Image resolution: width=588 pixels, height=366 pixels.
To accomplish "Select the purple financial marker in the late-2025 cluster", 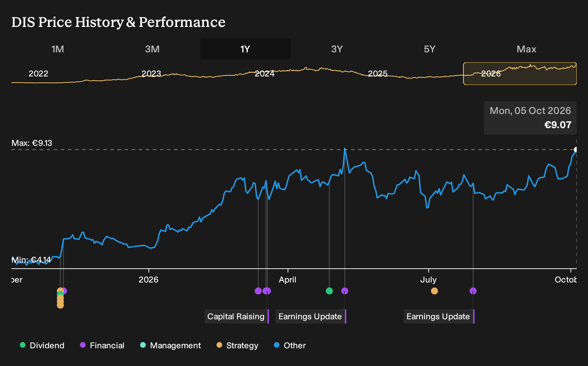I will tap(64, 291).
